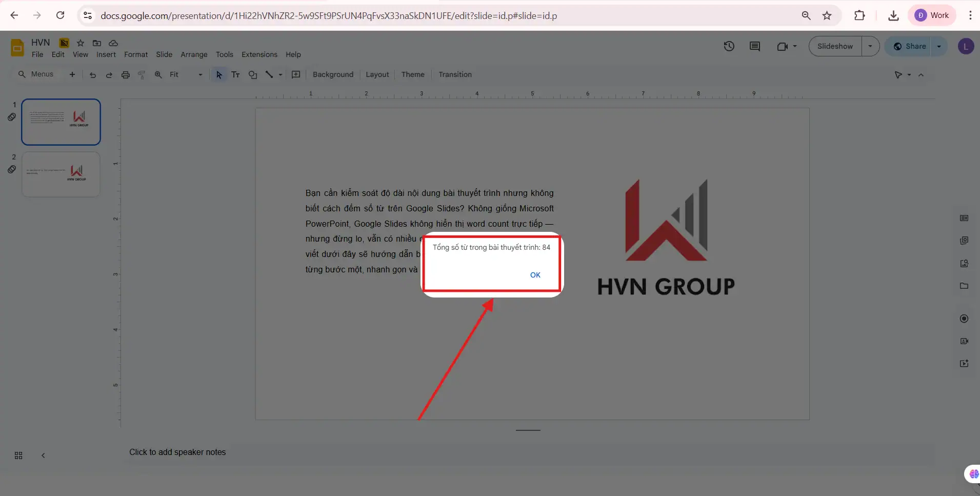Open the Paint format tool
Image resolution: width=980 pixels, height=496 pixels.
click(142, 74)
